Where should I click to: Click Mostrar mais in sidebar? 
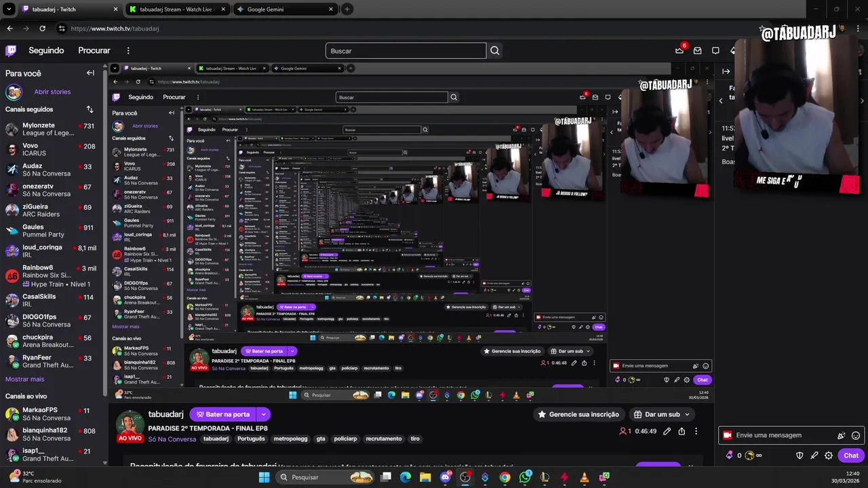tap(24, 379)
